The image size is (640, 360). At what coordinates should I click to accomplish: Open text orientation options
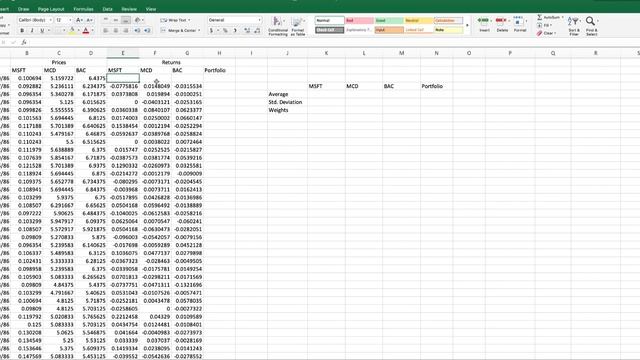click(138, 20)
